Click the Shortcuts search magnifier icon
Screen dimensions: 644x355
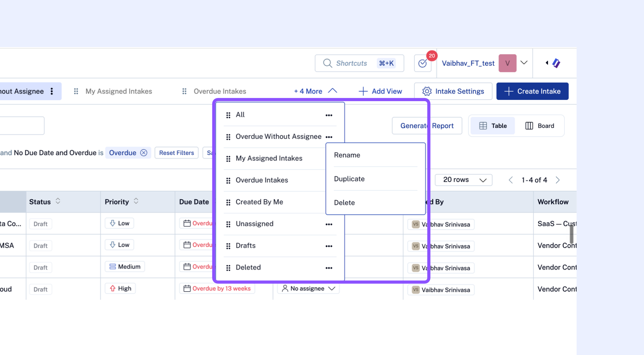(327, 63)
